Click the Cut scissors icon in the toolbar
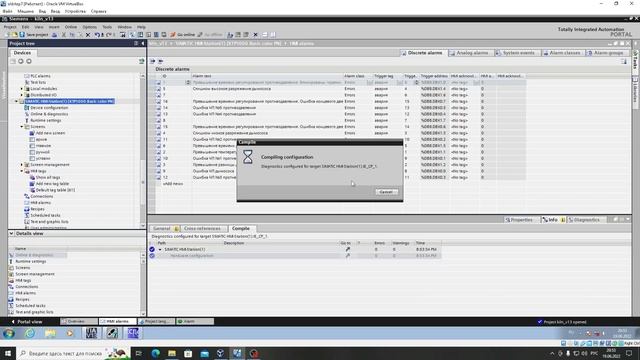This screenshot has width=640, height=360. click(64, 35)
